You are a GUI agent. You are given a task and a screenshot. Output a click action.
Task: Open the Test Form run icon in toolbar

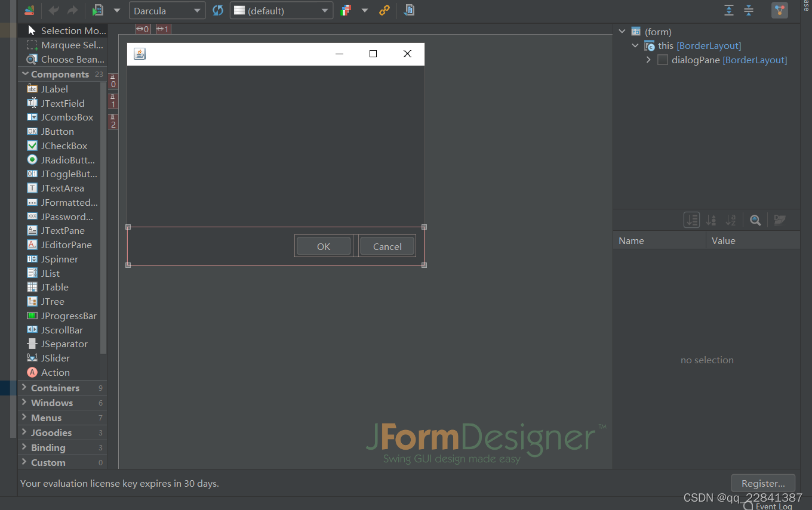coord(97,10)
